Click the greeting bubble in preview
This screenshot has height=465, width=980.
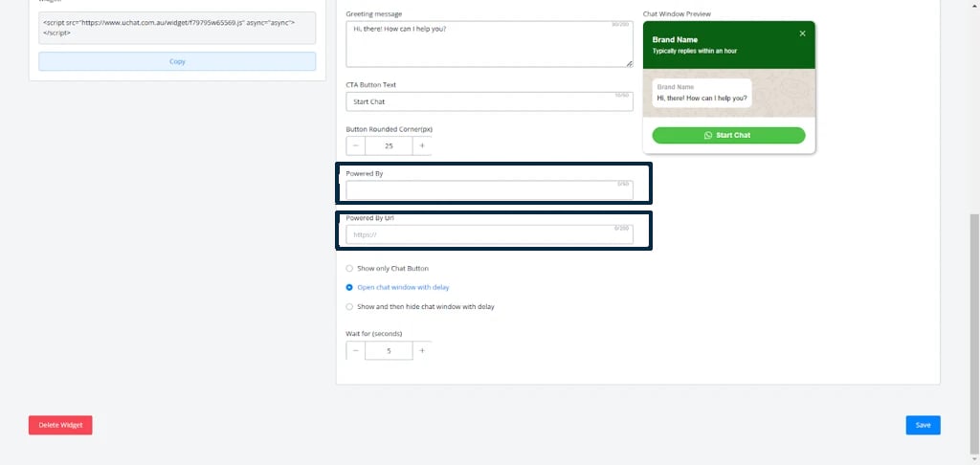702,93
